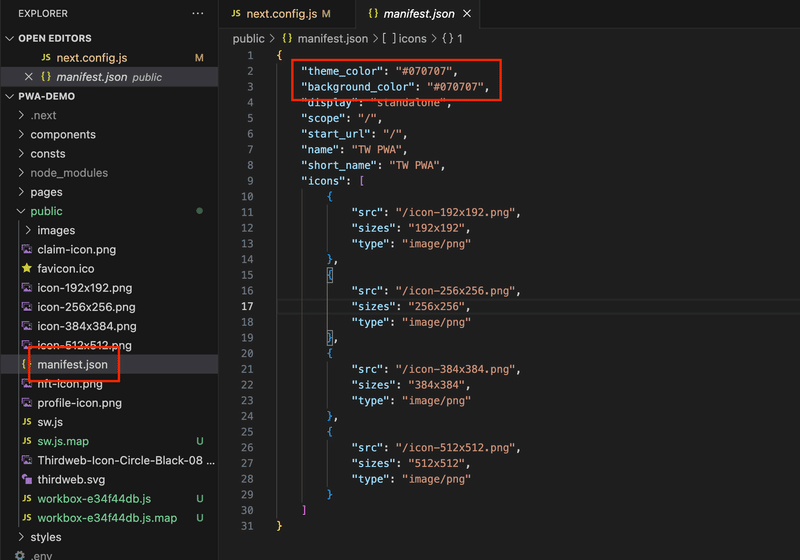
Task: Close manifest.json in Open Editors list
Action: pos(32,77)
